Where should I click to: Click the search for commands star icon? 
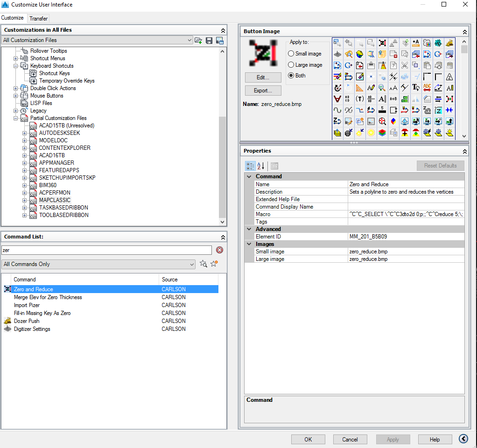point(203,264)
